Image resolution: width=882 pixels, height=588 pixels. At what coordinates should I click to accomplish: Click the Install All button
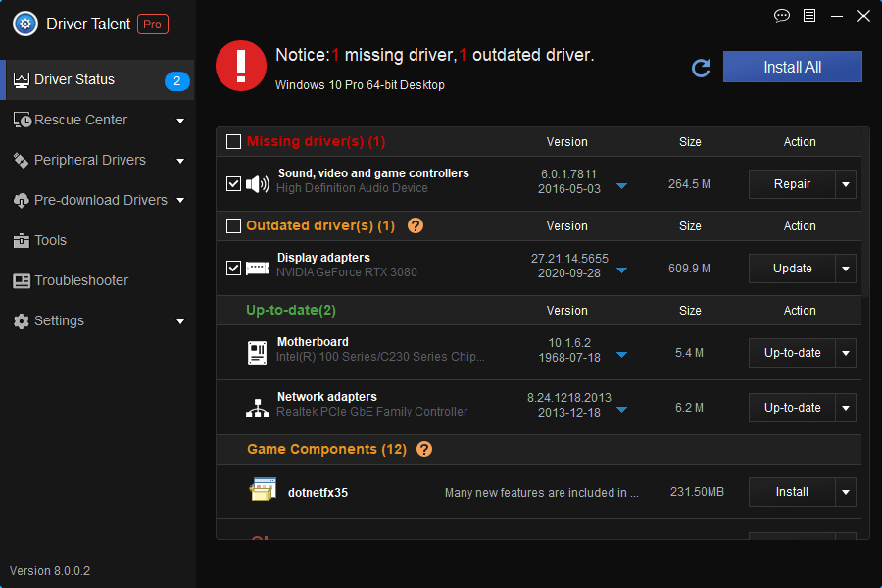(792, 66)
